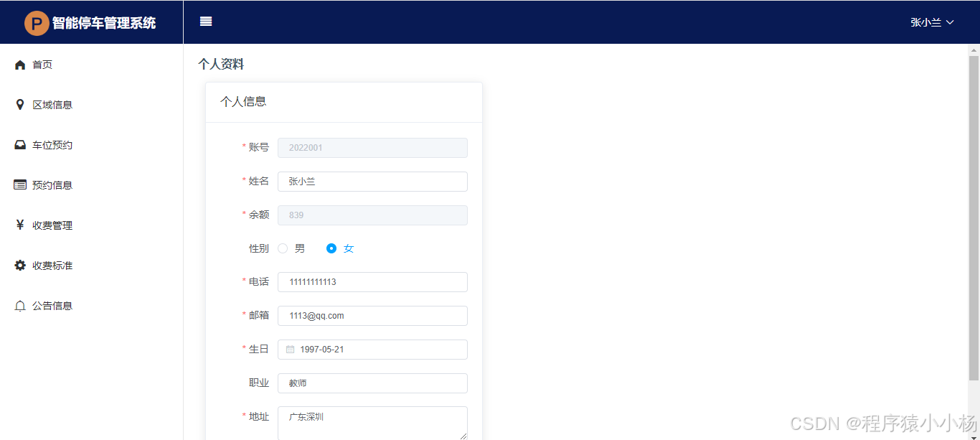Screen dimensions: 980x440
Task: Click the location pin icon for 区域信息
Action: point(20,105)
